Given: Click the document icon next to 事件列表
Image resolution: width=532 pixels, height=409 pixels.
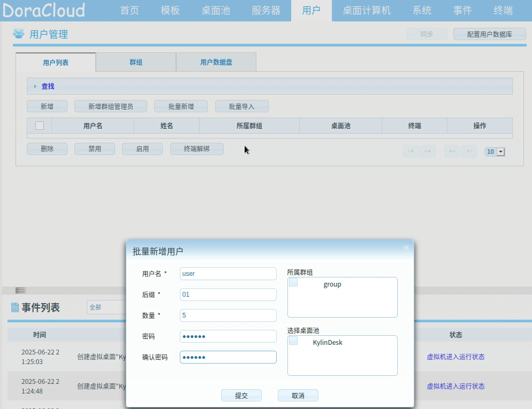Looking at the screenshot, I should (13, 307).
